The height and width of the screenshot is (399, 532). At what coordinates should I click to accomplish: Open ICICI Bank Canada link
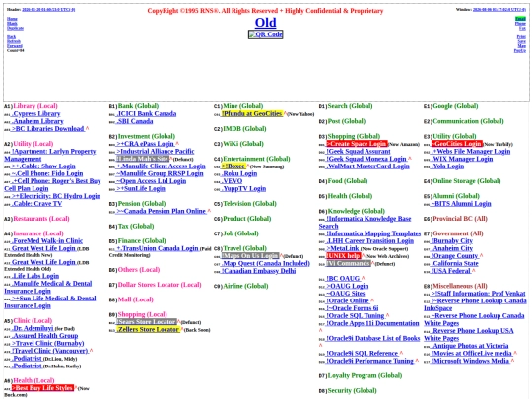[147, 114]
